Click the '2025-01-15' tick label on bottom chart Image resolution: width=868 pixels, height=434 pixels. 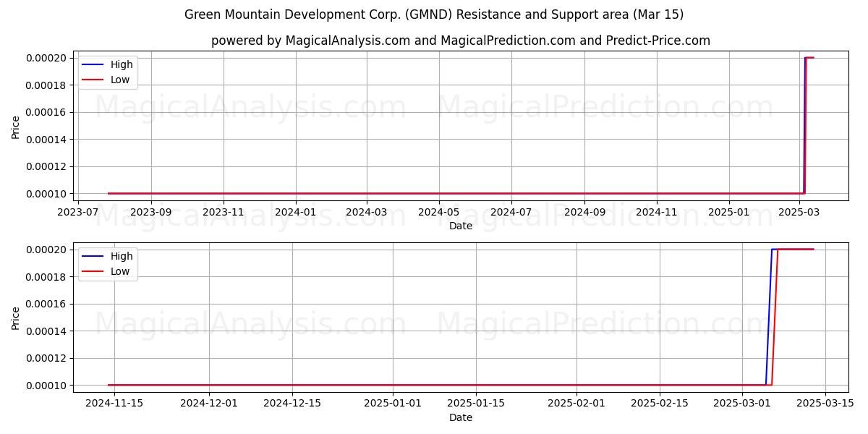(476, 405)
